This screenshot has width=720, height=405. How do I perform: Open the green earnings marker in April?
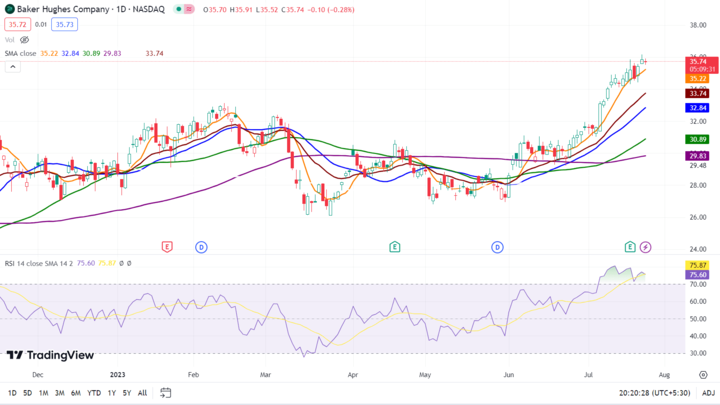(x=394, y=247)
